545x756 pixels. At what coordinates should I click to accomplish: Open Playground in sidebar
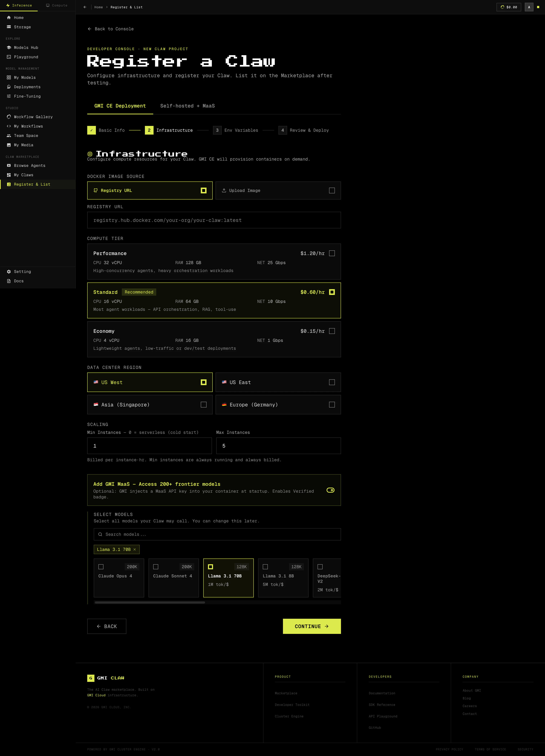26,57
